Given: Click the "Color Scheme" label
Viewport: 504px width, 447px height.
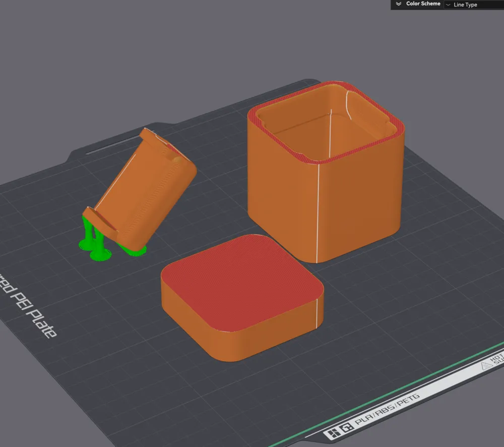Looking at the screenshot, I should 423,4.
